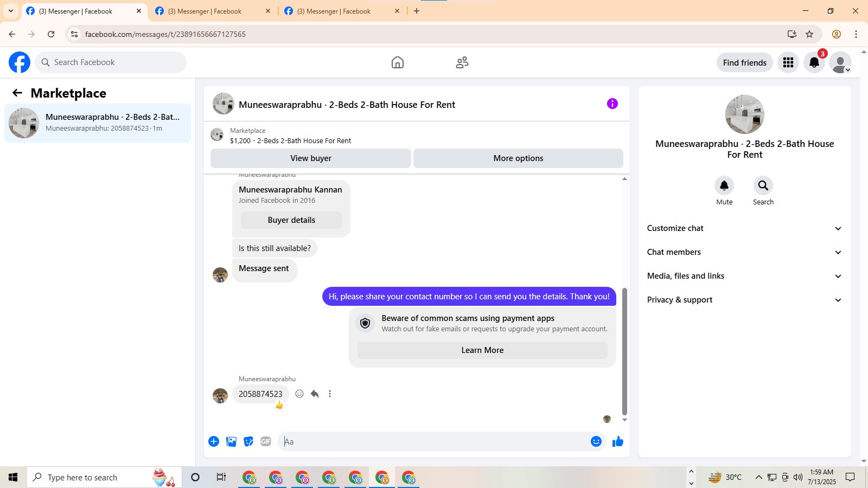Click the chat message scrollbar
The height and width of the screenshot is (488, 868).
(x=624, y=351)
